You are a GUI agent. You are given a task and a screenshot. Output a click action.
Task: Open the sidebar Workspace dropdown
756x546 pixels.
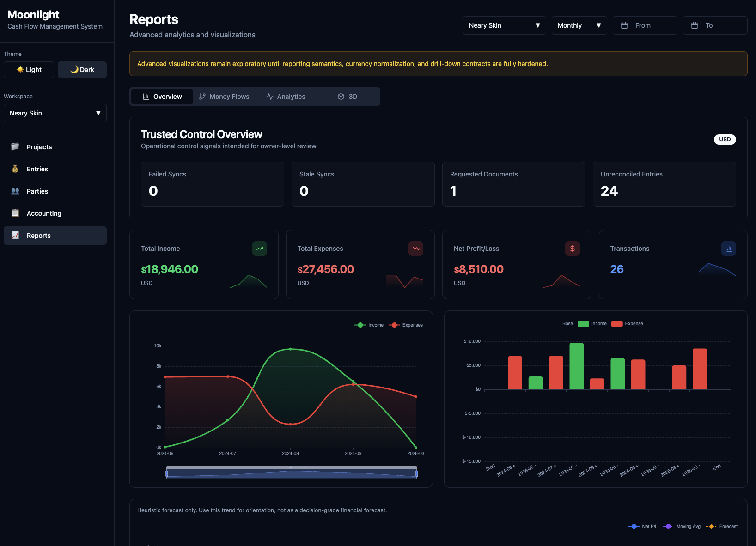coord(55,113)
